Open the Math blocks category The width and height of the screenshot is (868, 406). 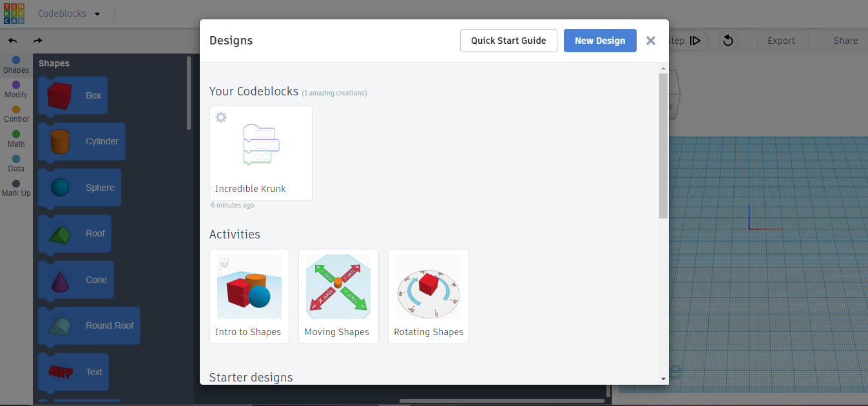tap(15, 140)
